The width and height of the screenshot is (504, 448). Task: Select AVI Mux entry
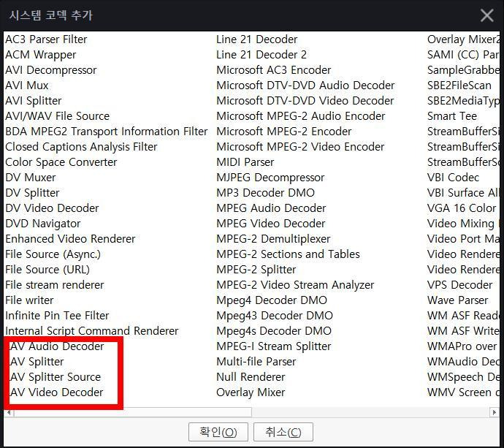coord(27,86)
